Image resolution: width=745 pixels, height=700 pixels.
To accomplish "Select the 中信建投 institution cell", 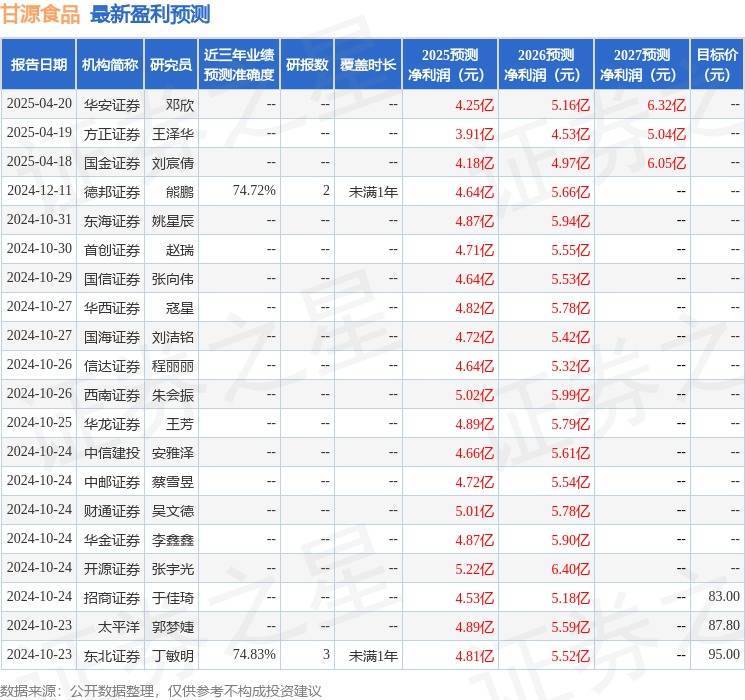I will [x=112, y=453].
